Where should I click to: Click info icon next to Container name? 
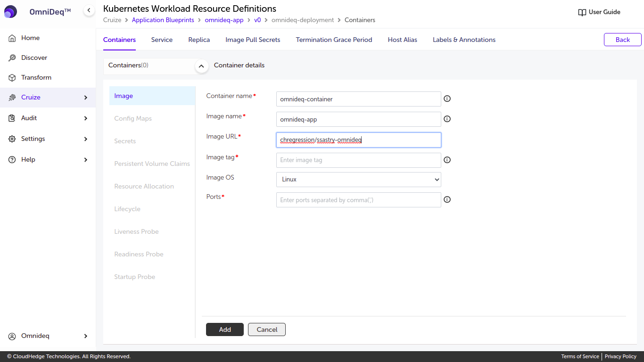[x=447, y=99]
